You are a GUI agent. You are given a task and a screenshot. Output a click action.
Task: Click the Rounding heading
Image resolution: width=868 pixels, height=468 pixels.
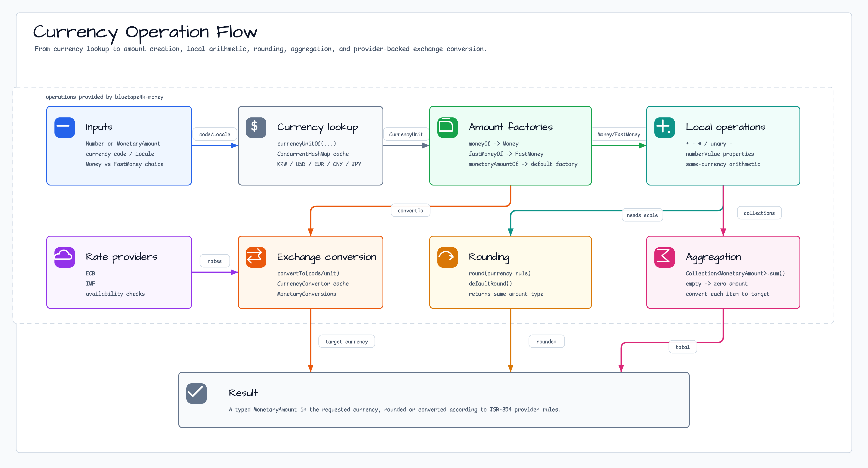coord(489,257)
